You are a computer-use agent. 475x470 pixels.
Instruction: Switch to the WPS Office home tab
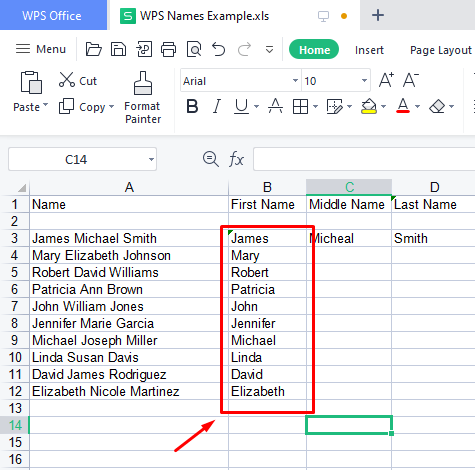52,16
